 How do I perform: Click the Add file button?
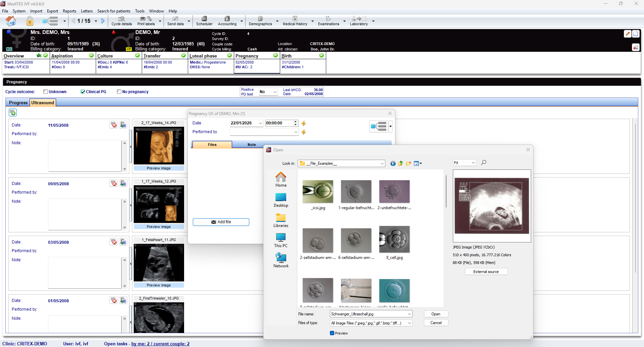click(221, 222)
